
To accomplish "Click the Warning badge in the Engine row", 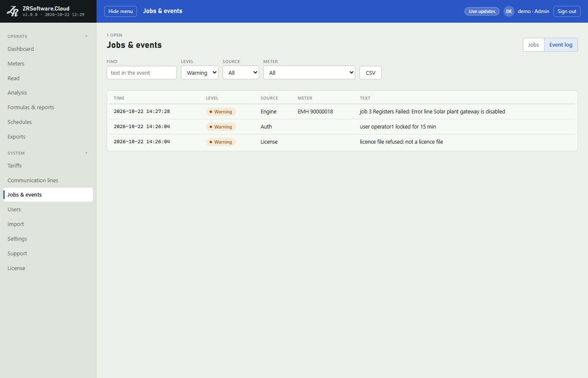I will coord(221,112).
